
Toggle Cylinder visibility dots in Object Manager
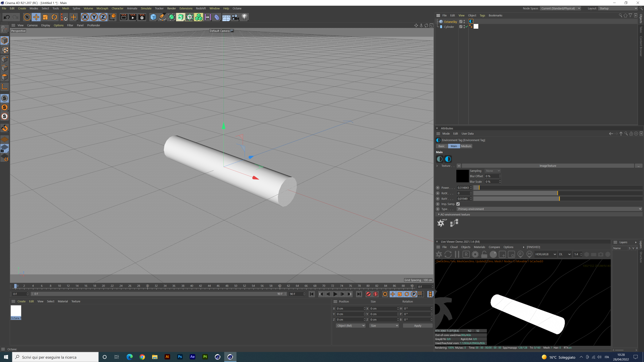click(464, 27)
